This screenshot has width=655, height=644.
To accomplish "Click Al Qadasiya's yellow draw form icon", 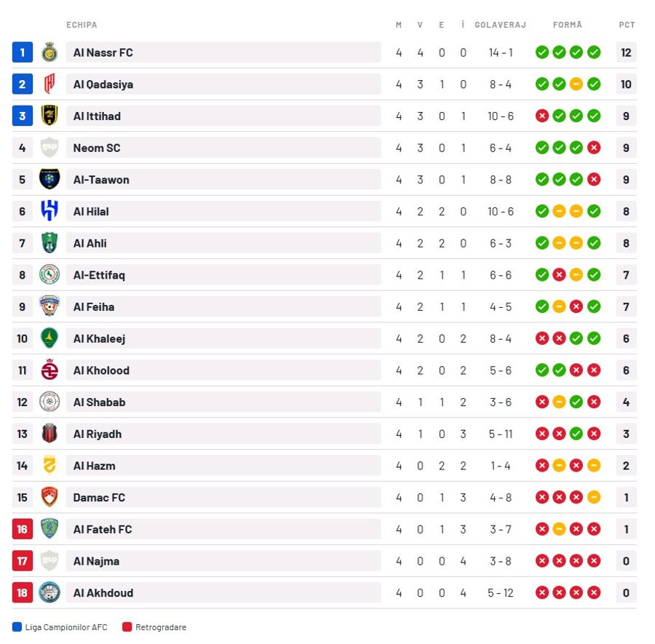I will pyautogui.click(x=576, y=84).
